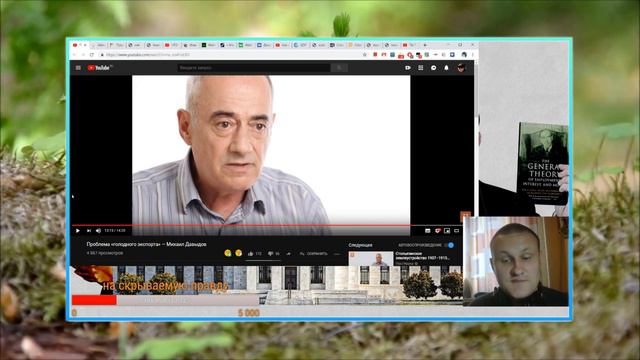Open the YouTube apps grid icon
The height and width of the screenshot is (360, 640).
[x=420, y=68]
